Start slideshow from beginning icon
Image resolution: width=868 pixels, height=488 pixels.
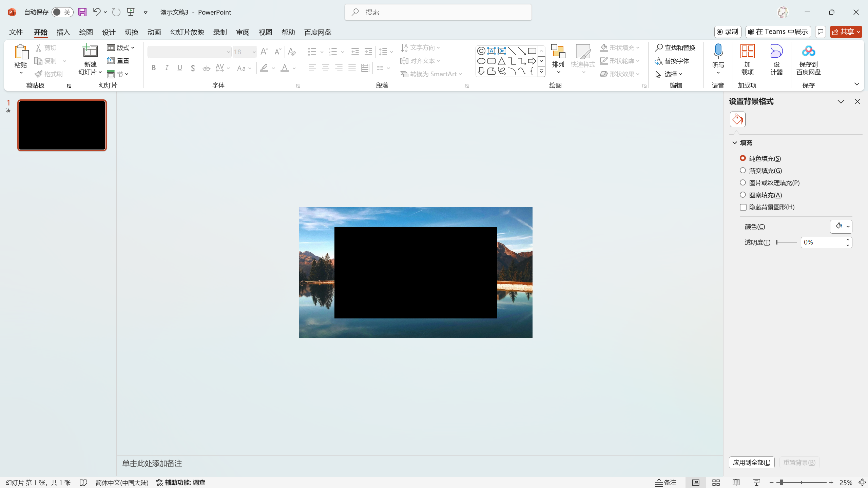pyautogui.click(x=131, y=12)
